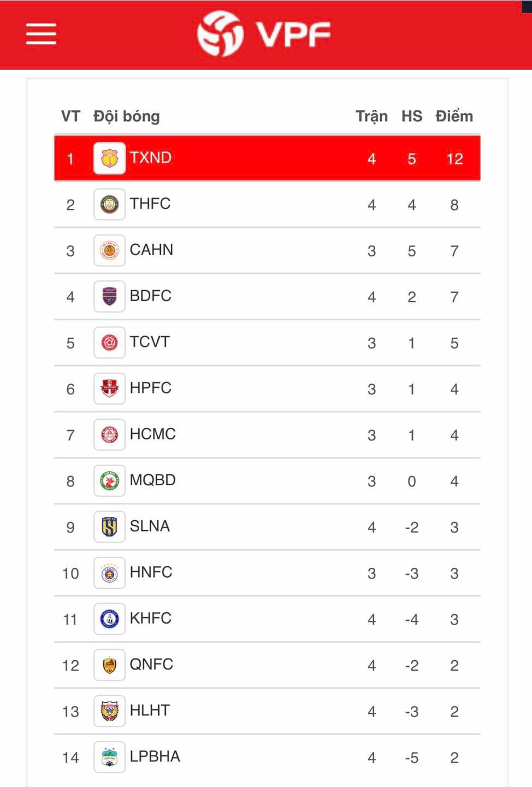The width and height of the screenshot is (532, 787).
Task: Open the hamburger menu
Action: tap(41, 34)
